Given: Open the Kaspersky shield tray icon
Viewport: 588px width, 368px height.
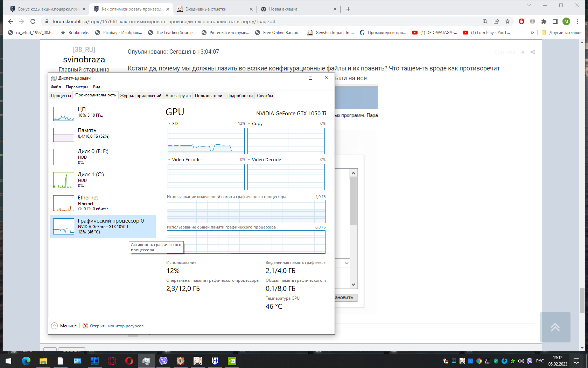Looking at the screenshot, I should (496, 361).
